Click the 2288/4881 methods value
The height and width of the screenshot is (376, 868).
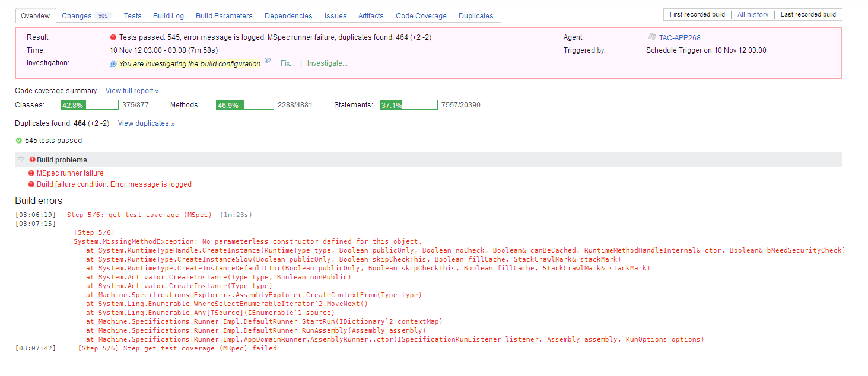pos(295,105)
